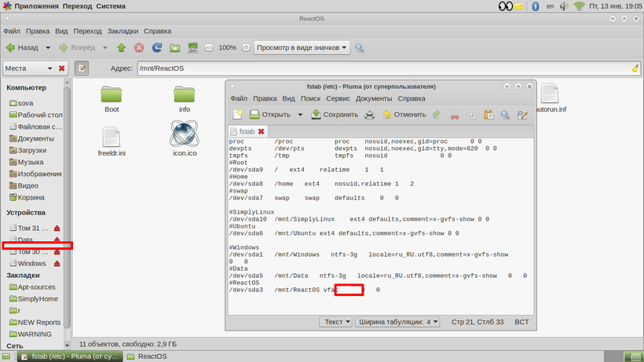The width and height of the screenshot is (644, 362).
Task: Go up one folder with green arrow
Action: (121, 48)
